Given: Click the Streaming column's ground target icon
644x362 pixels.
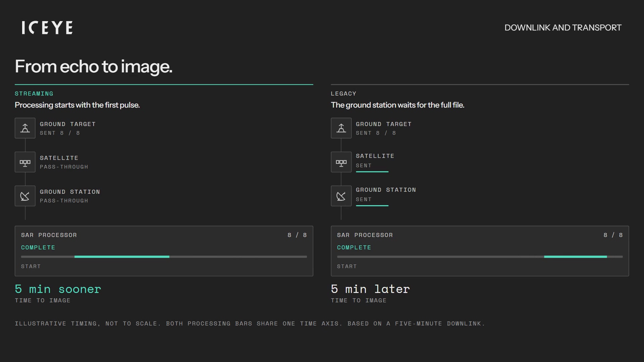Looking at the screenshot, I should pyautogui.click(x=25, y=128).
